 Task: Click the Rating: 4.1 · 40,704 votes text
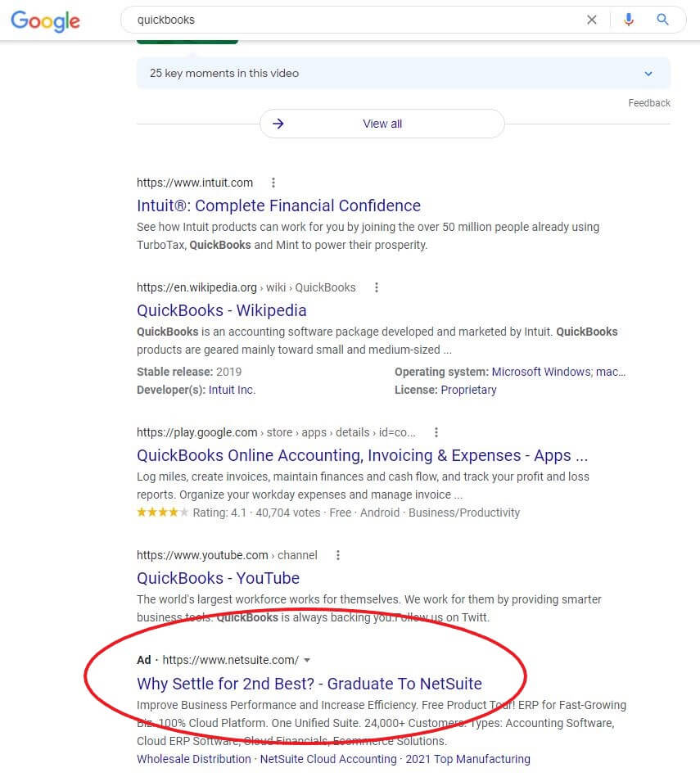pos(256,513)
